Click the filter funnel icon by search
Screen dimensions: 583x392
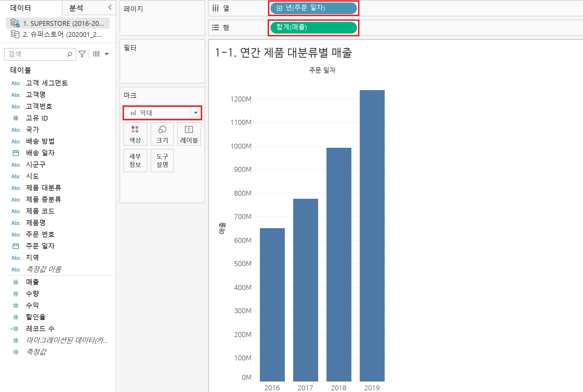[82, 54]
